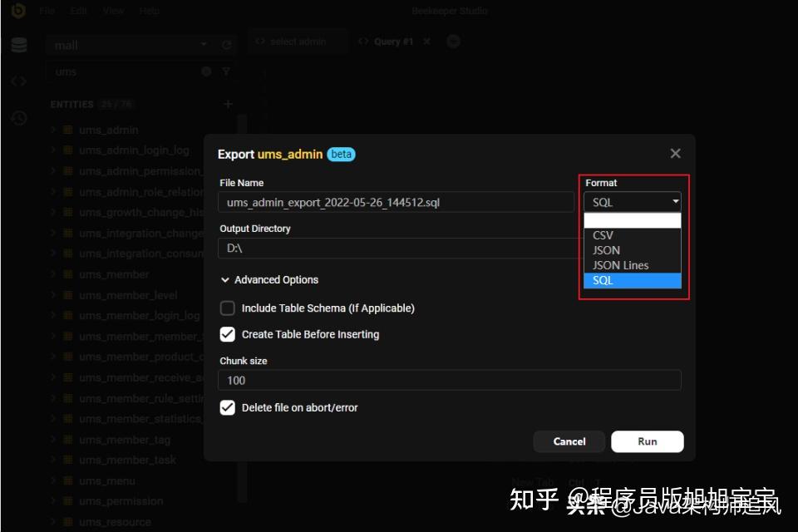Click table icon beside ums_permission
Viewport: 798px width, 532px height.
point(67,501)
